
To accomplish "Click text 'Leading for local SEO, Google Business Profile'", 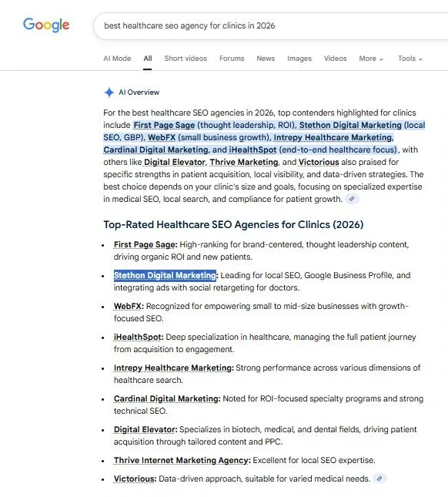I will click(x=306, y=275).
